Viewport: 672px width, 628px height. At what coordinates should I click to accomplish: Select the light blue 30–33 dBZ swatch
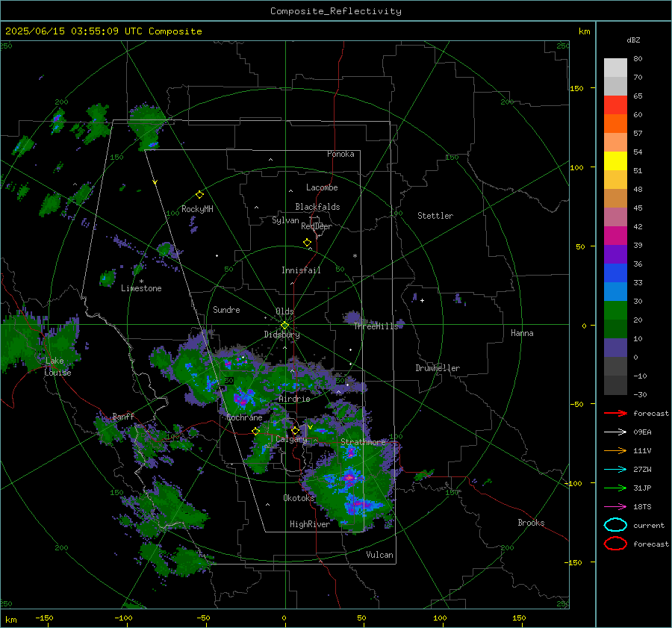615,291
